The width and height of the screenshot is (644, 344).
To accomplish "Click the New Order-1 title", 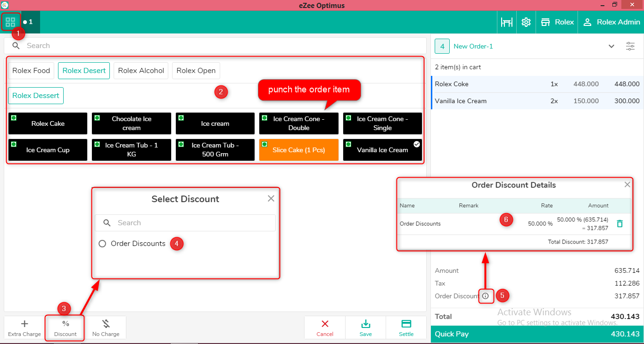I will click(473, 46).
